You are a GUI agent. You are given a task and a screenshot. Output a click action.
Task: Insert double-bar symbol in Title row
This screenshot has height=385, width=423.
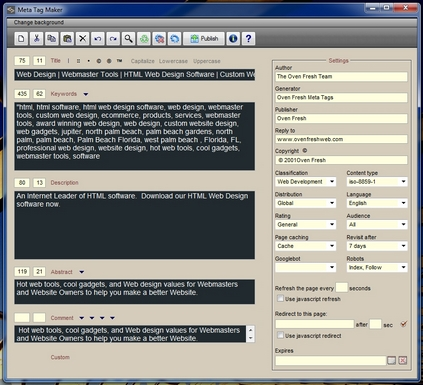click(78, 61)
